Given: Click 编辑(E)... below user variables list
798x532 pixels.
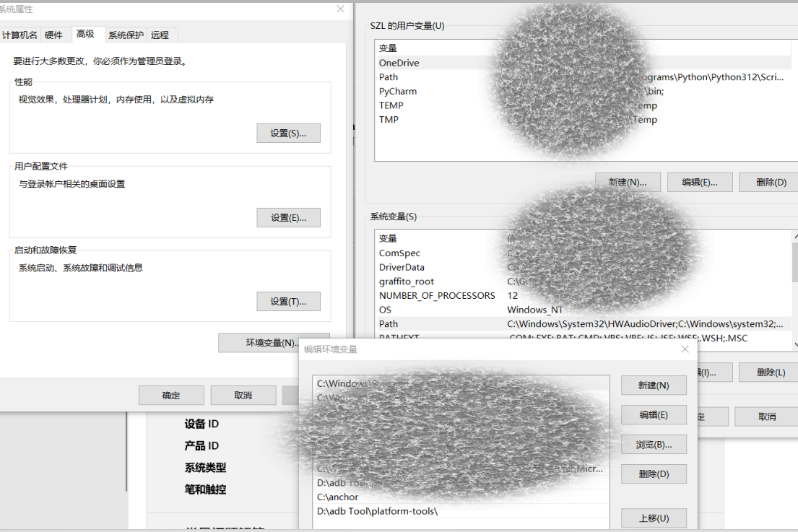Looking at the screenshot, I should (x=700, y=182).
